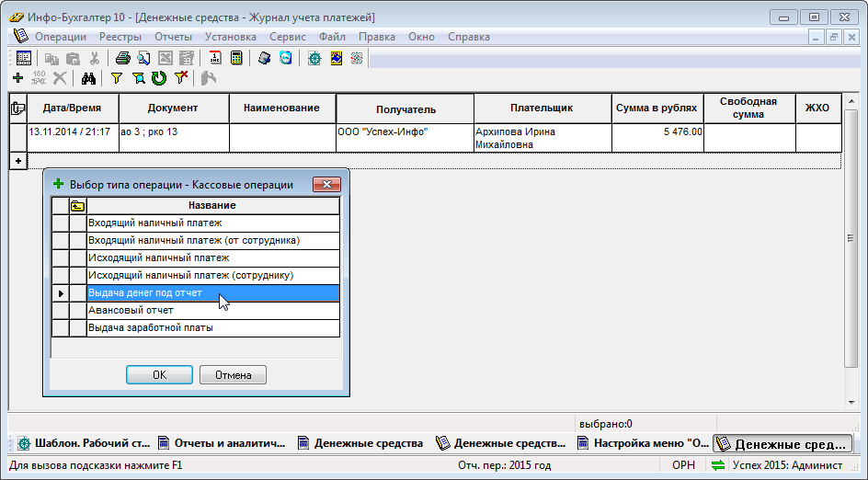Click the Сумма в рублях column header
The width and height of the screenshot is (868, 480).
(657, 108)
